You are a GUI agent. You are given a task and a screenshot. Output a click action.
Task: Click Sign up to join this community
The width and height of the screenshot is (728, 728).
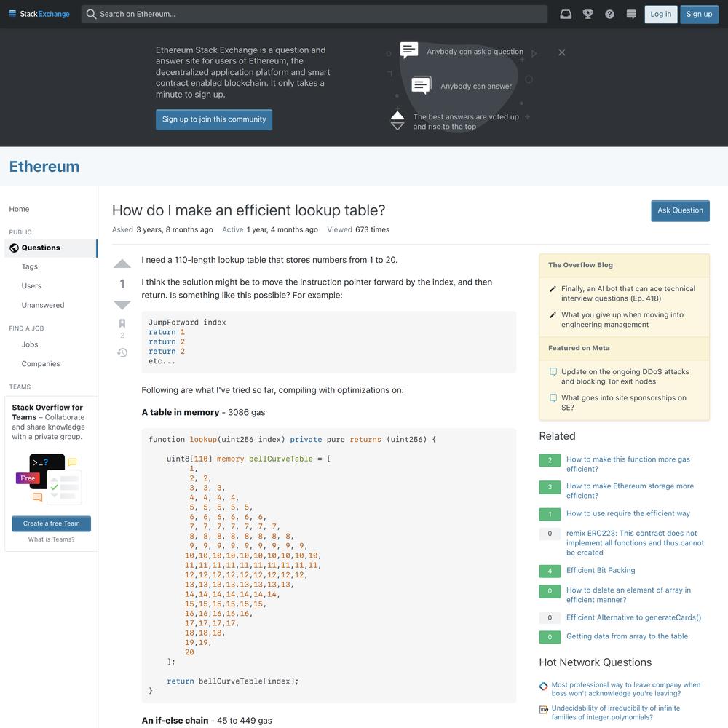point(214,119)
